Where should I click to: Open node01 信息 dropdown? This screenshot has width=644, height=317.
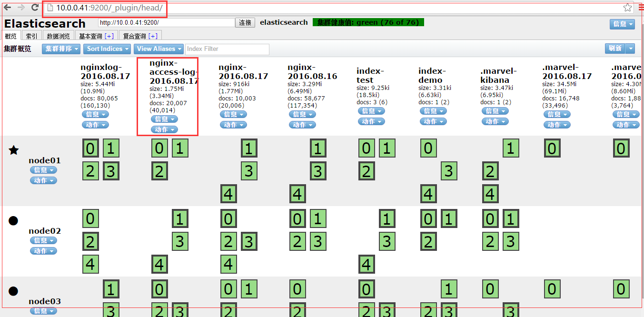click(43, 170)
